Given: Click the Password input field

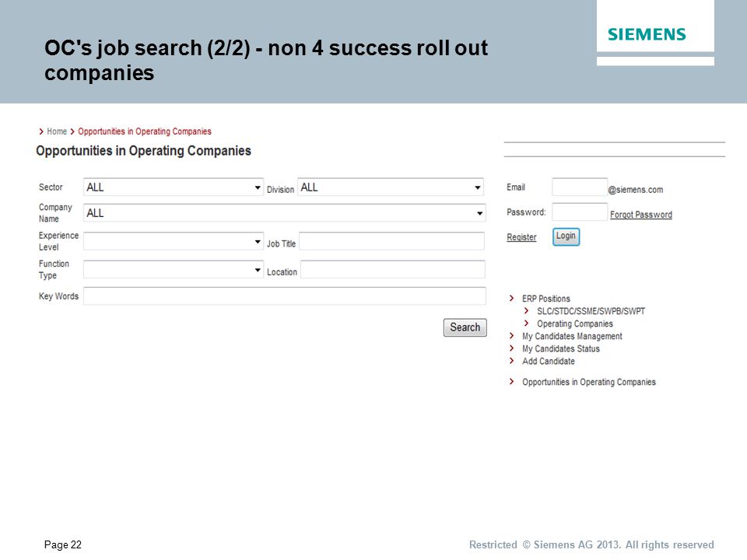Looking at the screenshot, I should (x=580, y=212).
